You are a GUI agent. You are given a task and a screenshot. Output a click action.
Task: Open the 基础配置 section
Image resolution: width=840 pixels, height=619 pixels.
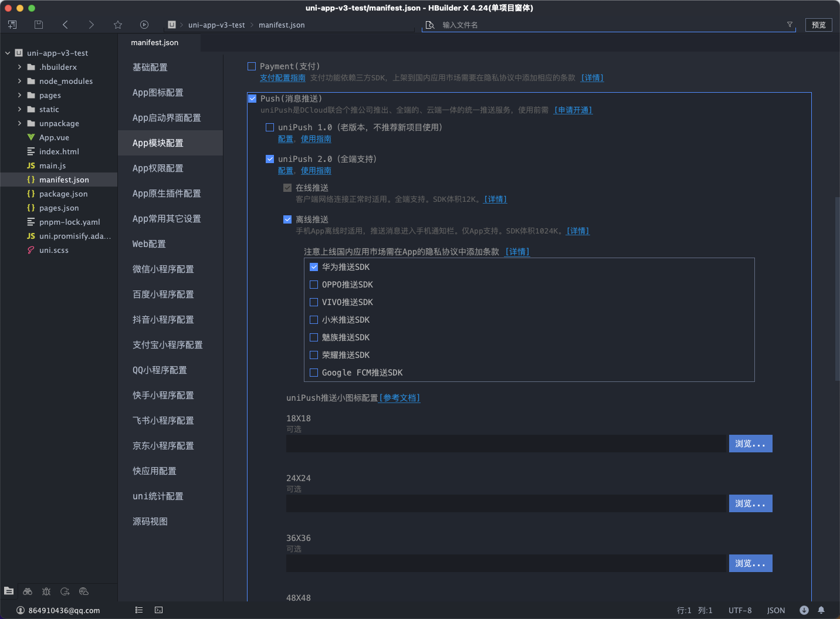150,67
